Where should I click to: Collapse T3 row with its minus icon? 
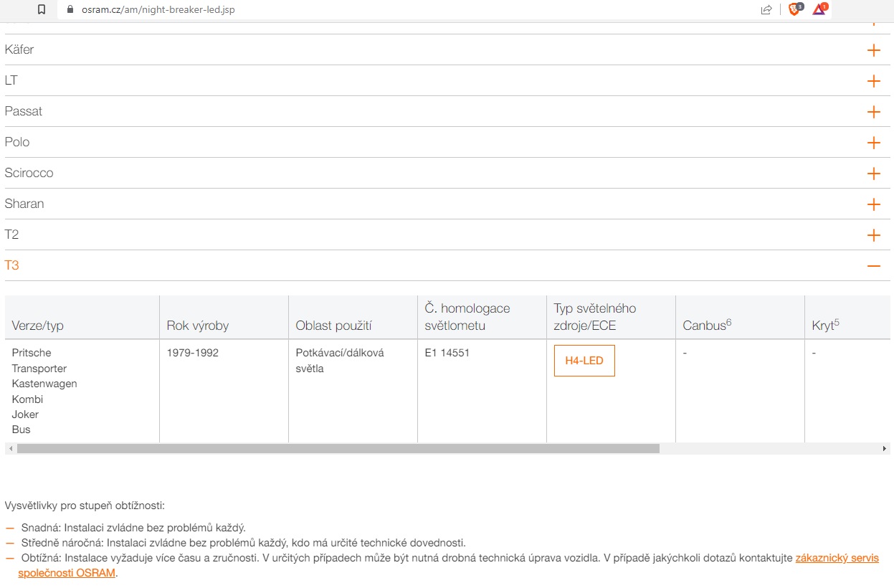pyautogui.click(x=873, y=266)
